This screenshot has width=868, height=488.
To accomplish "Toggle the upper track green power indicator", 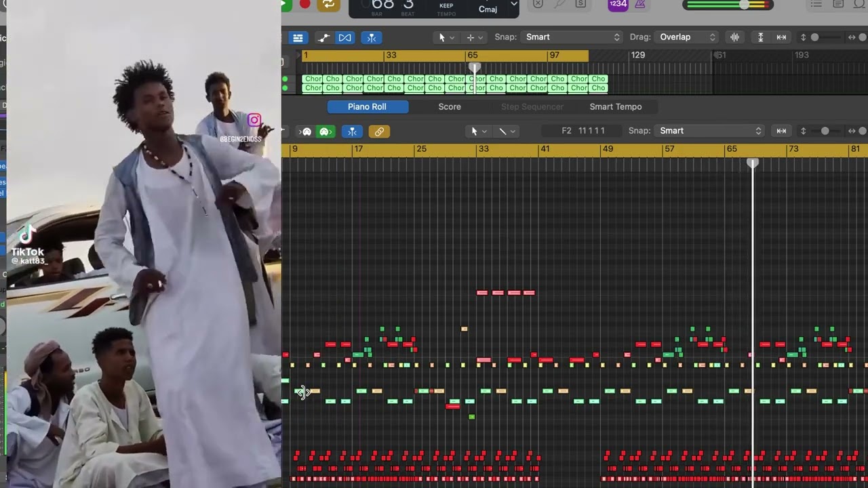I will tap(285, 79).
